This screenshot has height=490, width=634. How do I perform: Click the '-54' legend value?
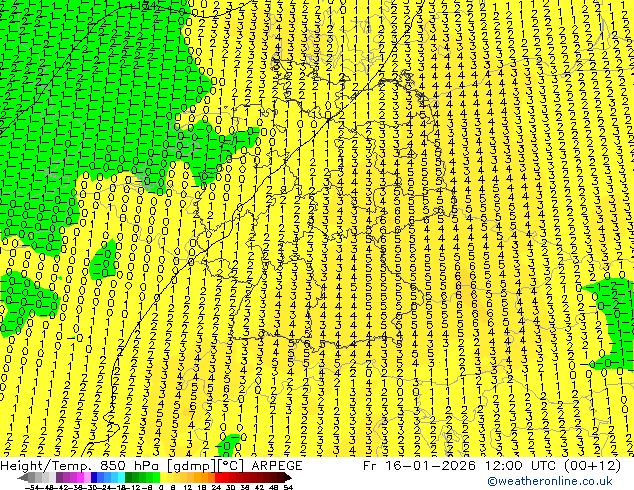tap(32, 488)
